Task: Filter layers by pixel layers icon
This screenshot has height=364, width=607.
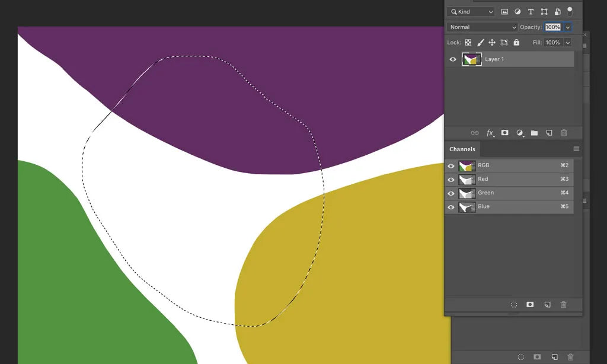Action: click(504, 12)
